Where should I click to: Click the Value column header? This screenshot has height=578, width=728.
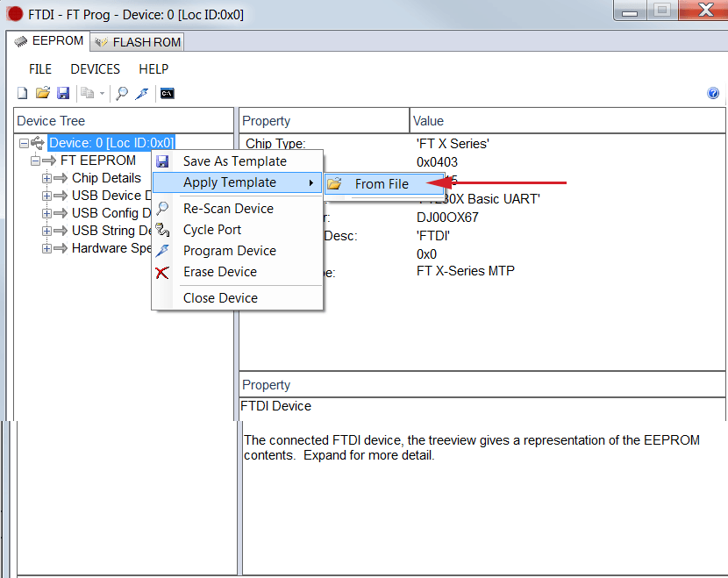pos(567,121)
